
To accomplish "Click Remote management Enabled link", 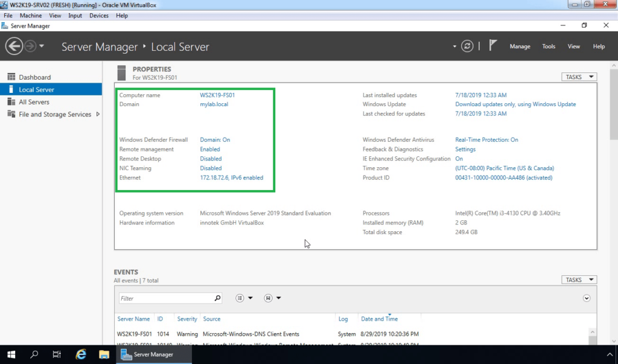I will [x=209, y=149].
